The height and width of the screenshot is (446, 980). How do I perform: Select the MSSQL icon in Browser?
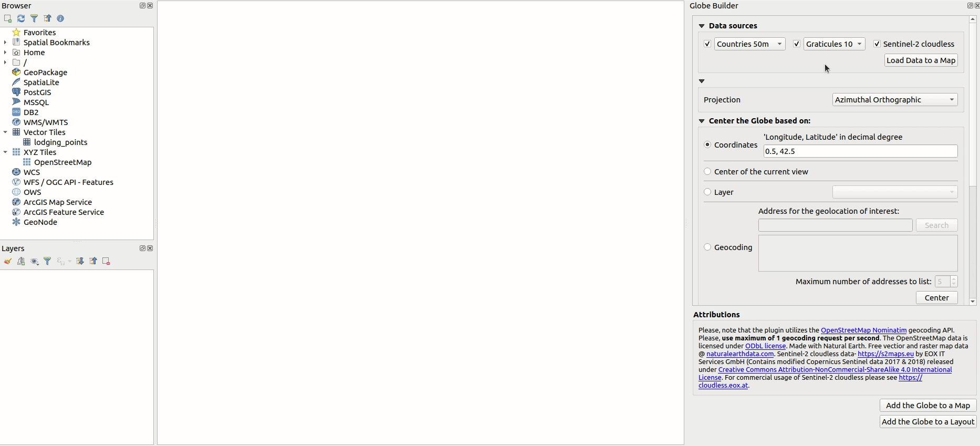(x=16, y=102)
